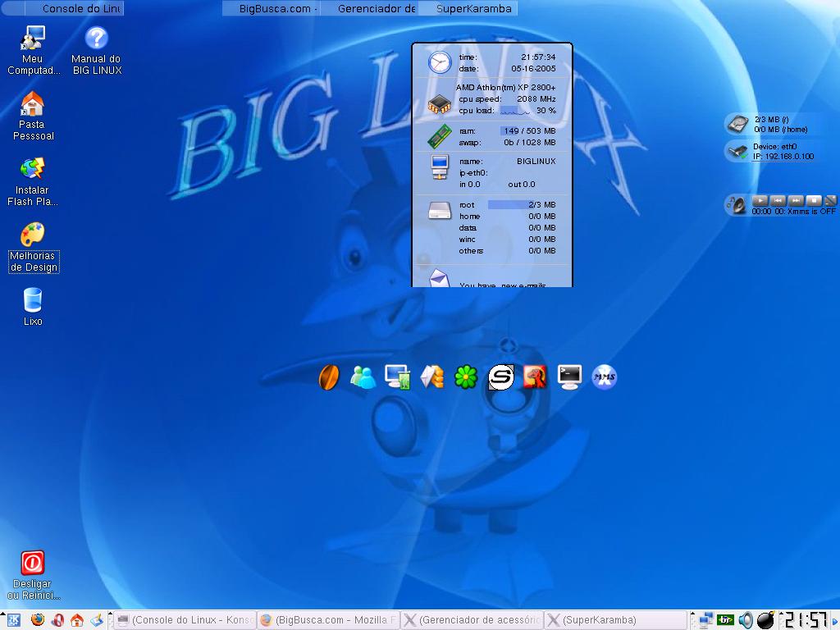The width and height of the screenshot is (840, 630).
Task: Click the ram usage bar 149 / 503 MB
Action: tap(528, 130)
